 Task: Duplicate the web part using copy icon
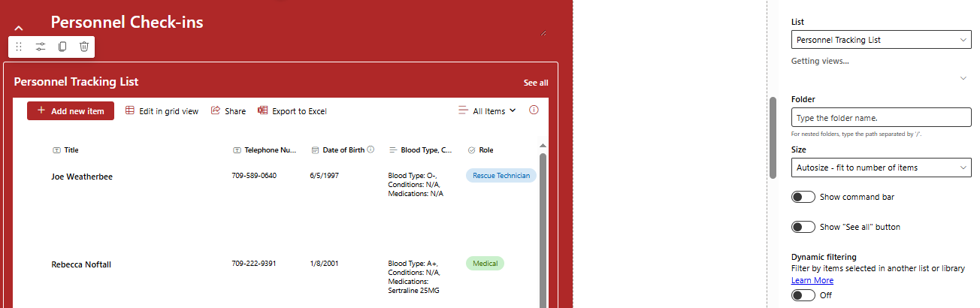[x=62, y=47]
